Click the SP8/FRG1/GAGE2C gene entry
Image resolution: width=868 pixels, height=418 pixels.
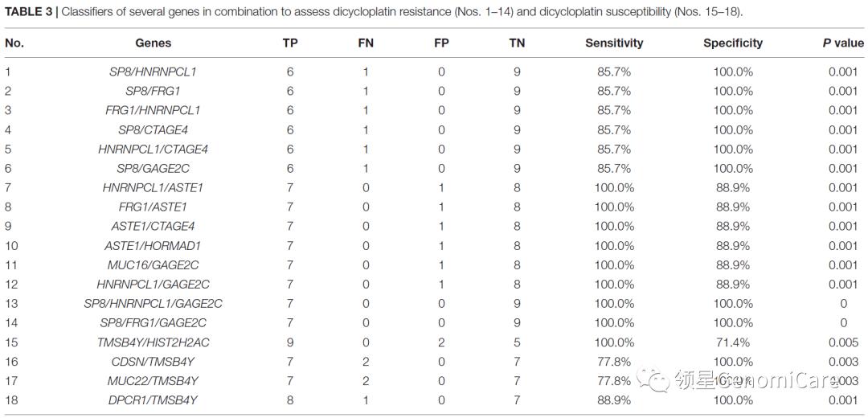pos(153,322)
